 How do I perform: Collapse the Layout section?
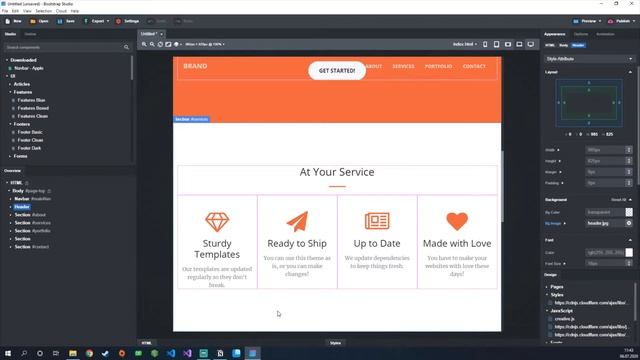[x=630, y=72]
